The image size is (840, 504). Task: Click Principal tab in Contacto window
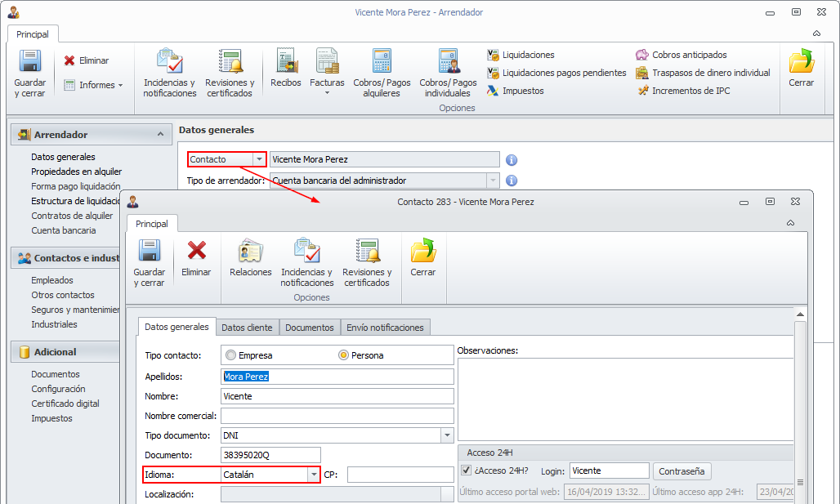coord(152,224)
